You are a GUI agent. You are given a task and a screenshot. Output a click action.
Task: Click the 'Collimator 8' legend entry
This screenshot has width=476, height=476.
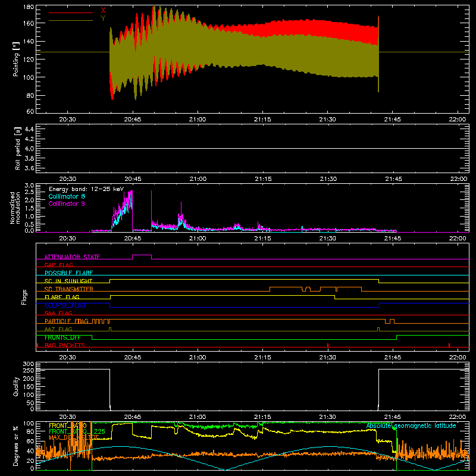coord(67,196)
